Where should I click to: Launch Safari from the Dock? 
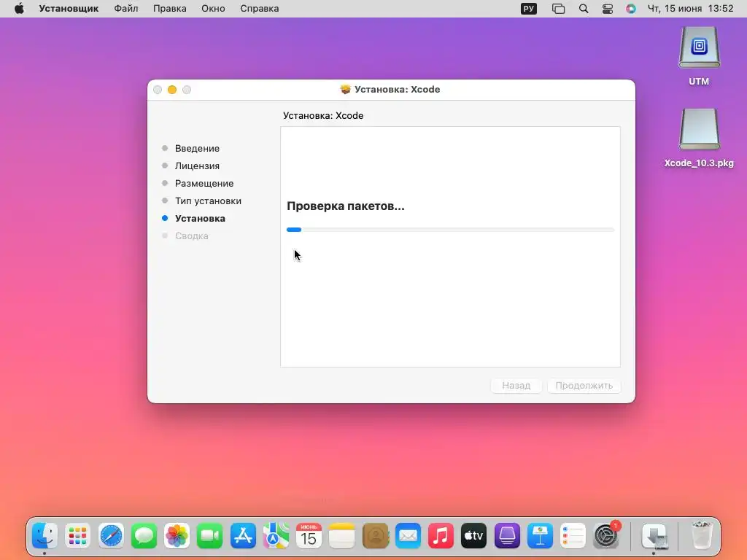pos(111,536)
